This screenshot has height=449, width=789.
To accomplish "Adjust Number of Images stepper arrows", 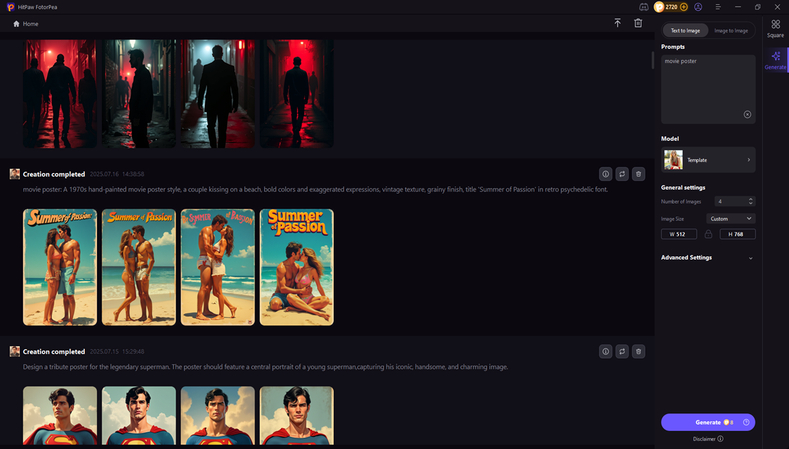I will [x=750, y=201].
